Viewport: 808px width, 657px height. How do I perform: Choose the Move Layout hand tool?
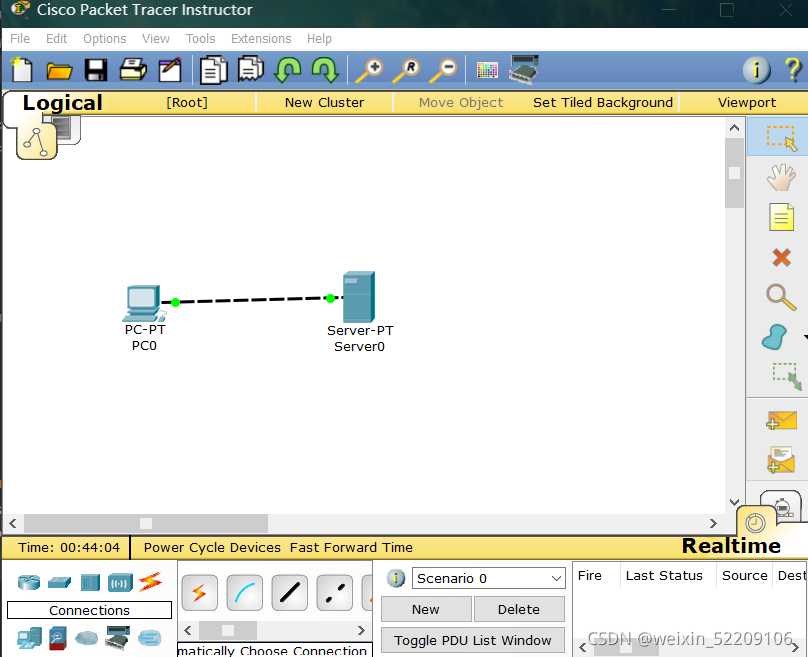coord(781,178)
